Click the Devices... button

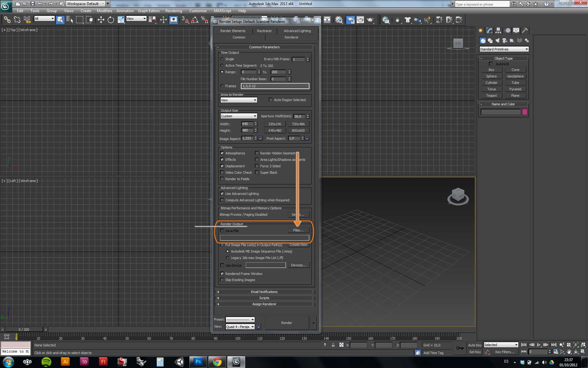[x=298, y=265]
